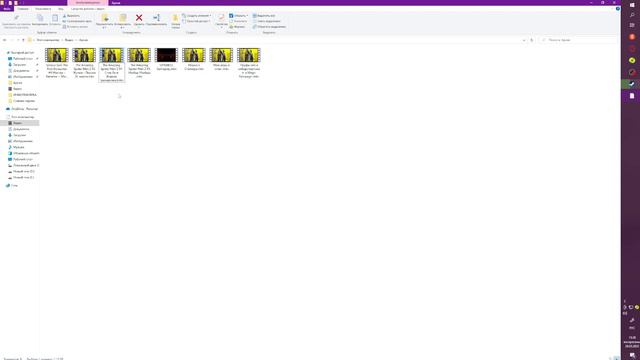Screen dimensions: 640x360
Task: Select New Volume (E:) in the navigation pane
Action: click(21, 178)
